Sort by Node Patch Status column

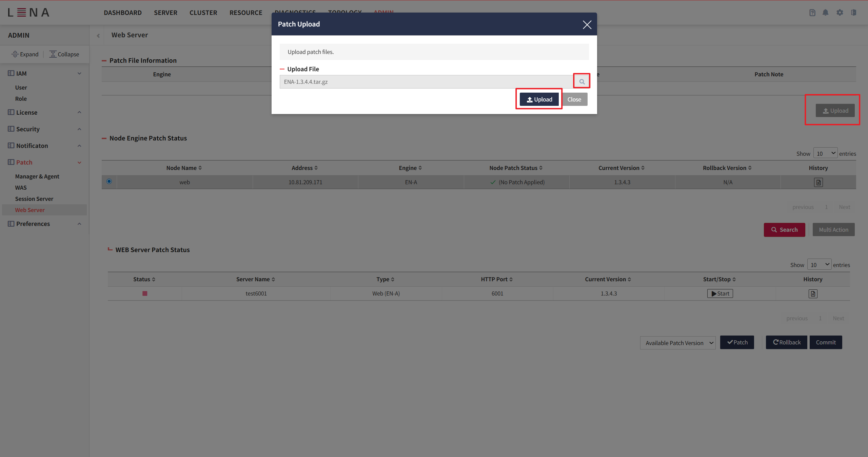pyautogui.click(x=516, y=168)
